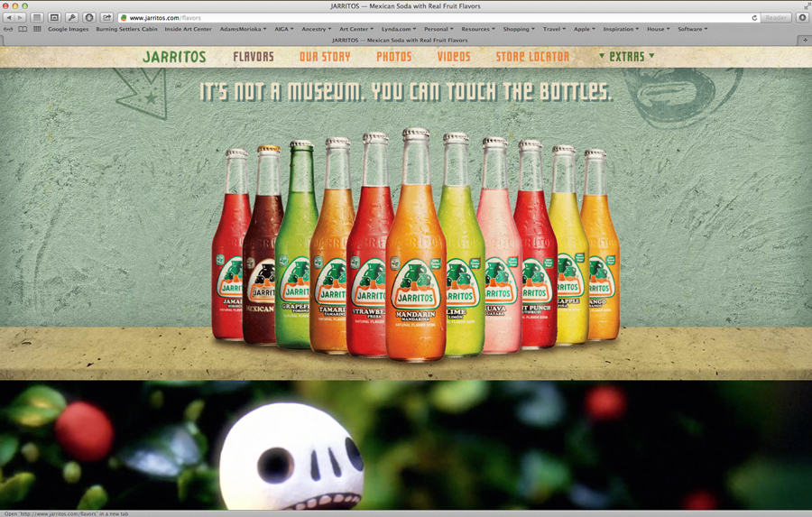
Task: Select the pink Guava bottle
Action: (501, 244)
